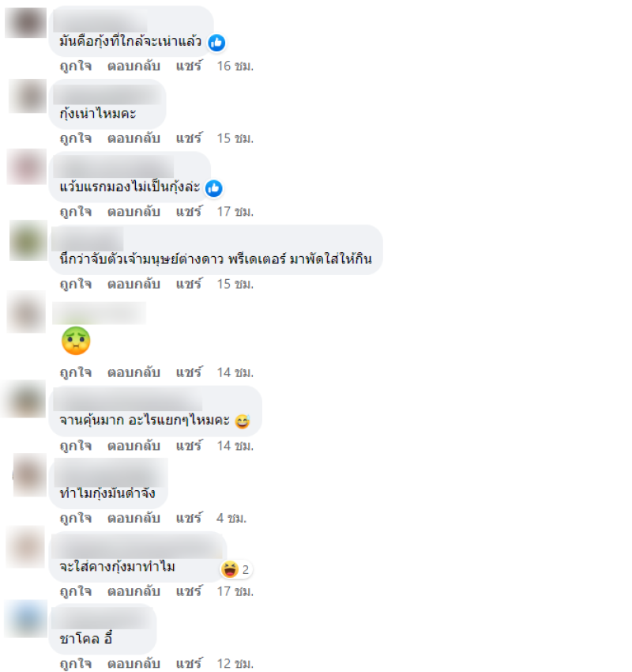This screenshot has height=672, width=632.
Task: Like the ทำไมกุ้งมันดำจัง comment
Action: pos(75,518)
